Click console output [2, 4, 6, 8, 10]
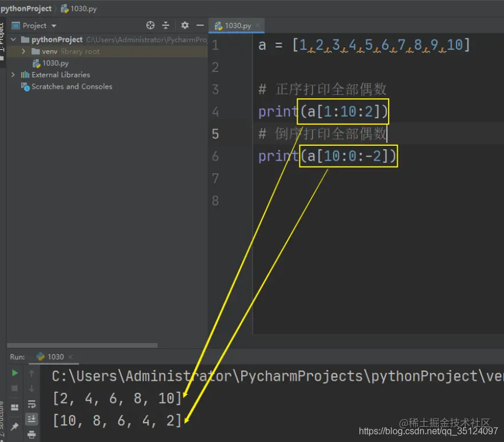The height and width of the screenshot is (442, 504). [x=117, y=398]
